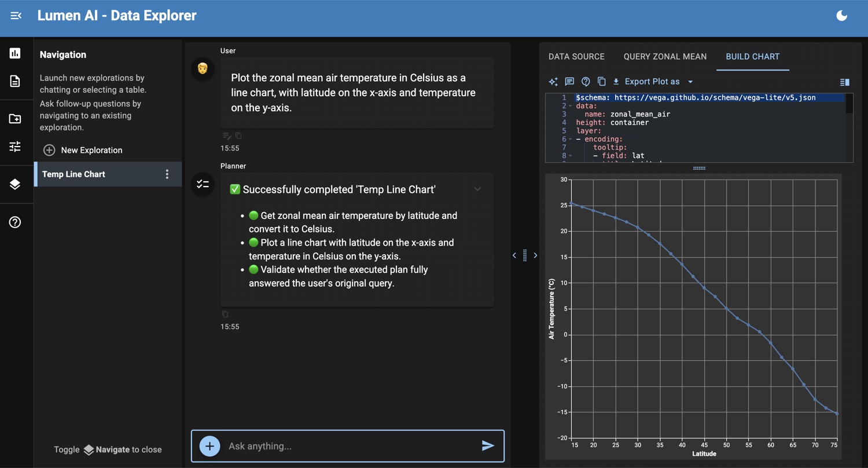Collapse the 'Successfully completed' planner card
This screenshot has width=868, height=468.
click(x=477, y=189)
